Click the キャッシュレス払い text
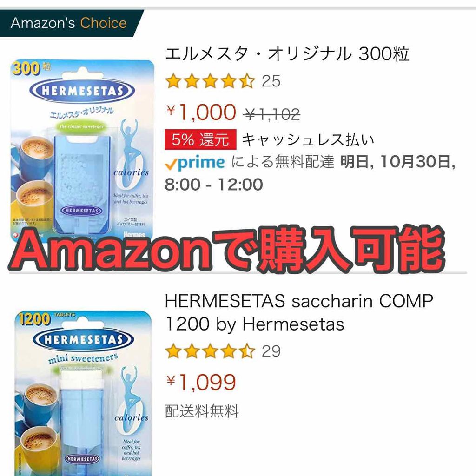 pos(308,139)
